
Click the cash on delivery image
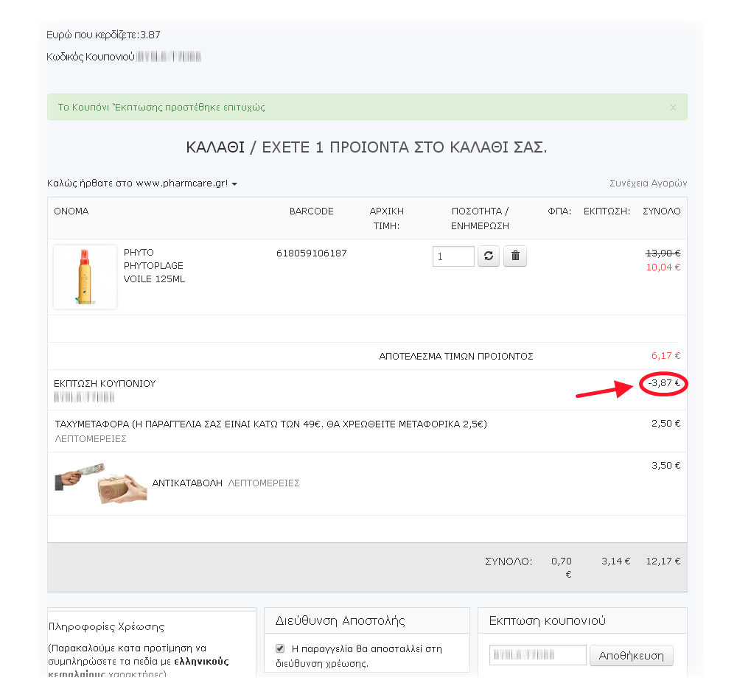click(x=101, y=484)
